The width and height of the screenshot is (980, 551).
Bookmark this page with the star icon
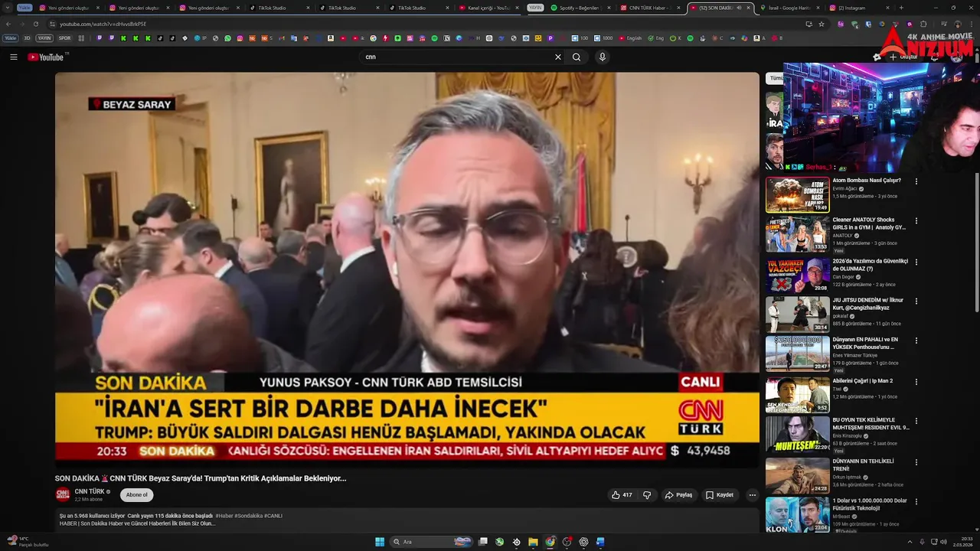(x=822, y=24)
